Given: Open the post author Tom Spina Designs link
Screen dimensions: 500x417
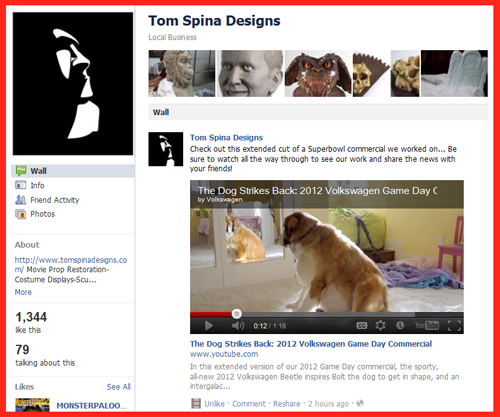Looking at the screenshot, I should 226,137.
